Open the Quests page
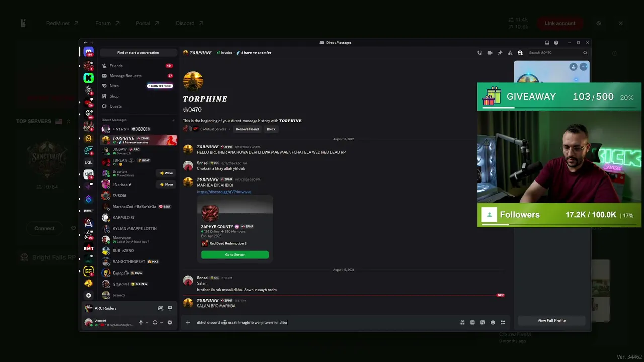 [x=138, y=106]
